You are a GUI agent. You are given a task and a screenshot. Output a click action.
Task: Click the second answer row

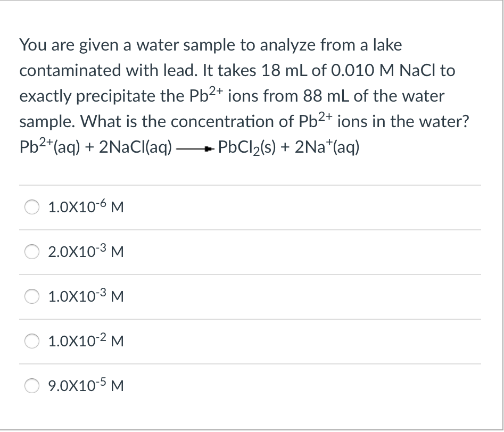[250, 252]
